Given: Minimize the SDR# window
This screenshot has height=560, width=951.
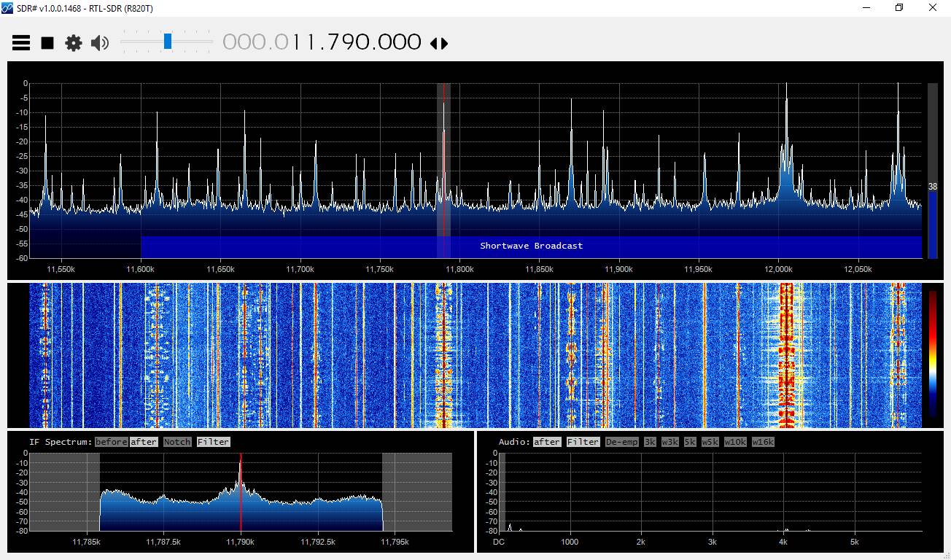Looking at the screenshot, I should coord(866,7).
